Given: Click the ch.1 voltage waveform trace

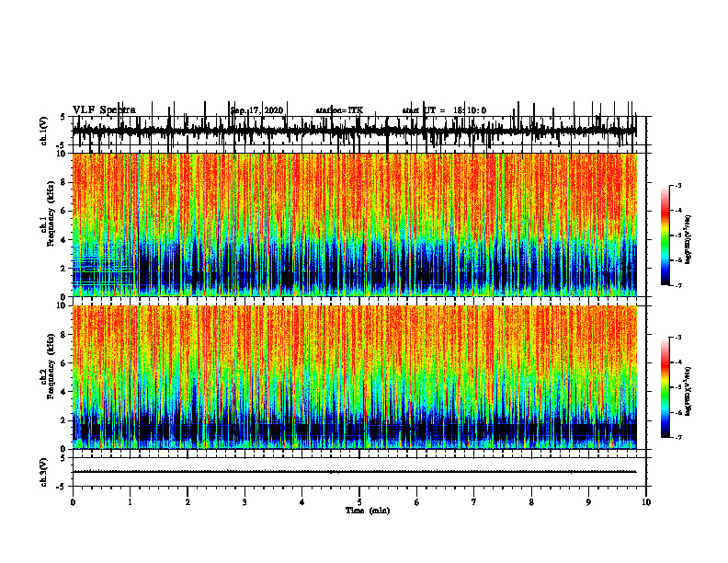Looking at the screenshot, I should 355,131.
